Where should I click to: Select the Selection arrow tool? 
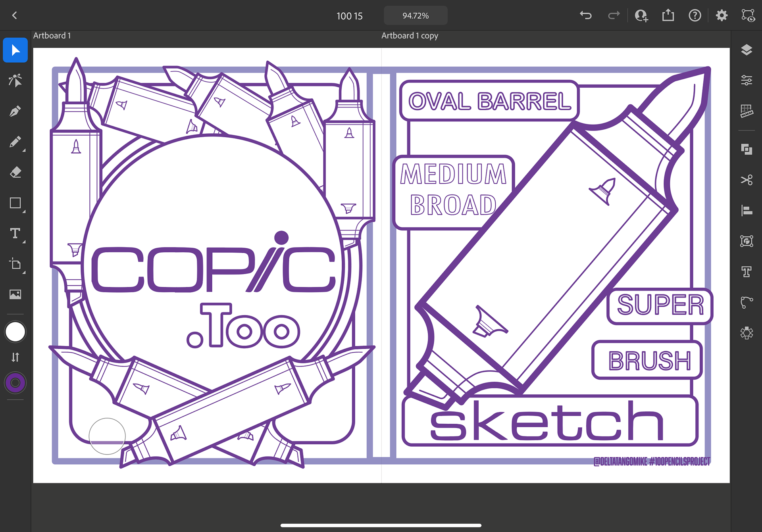(x=15, y=50)
